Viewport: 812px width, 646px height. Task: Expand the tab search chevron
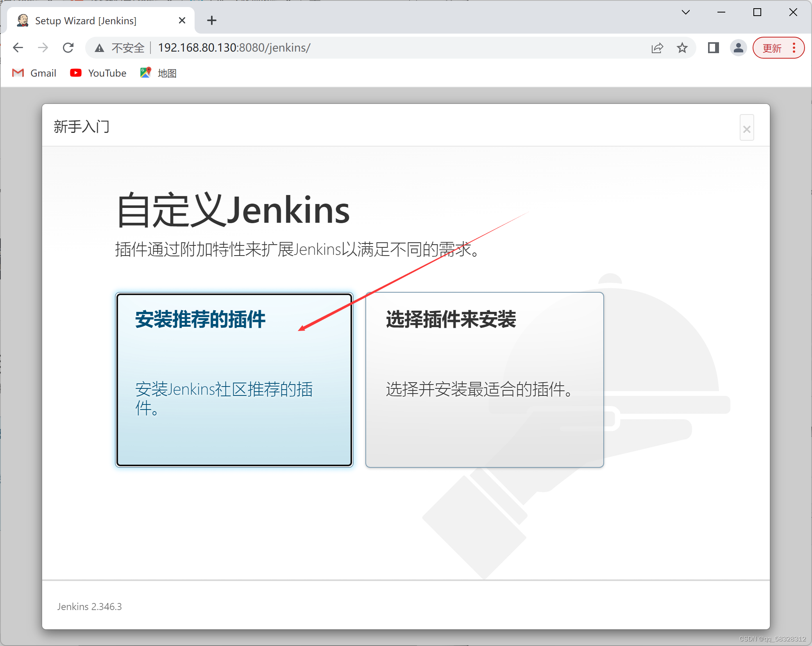pyautogui.click(x=686, y=12)
